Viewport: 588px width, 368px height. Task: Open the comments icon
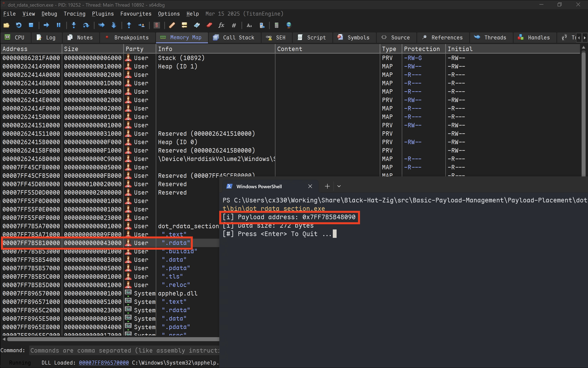pyautogui.click(x=184, y=25)
